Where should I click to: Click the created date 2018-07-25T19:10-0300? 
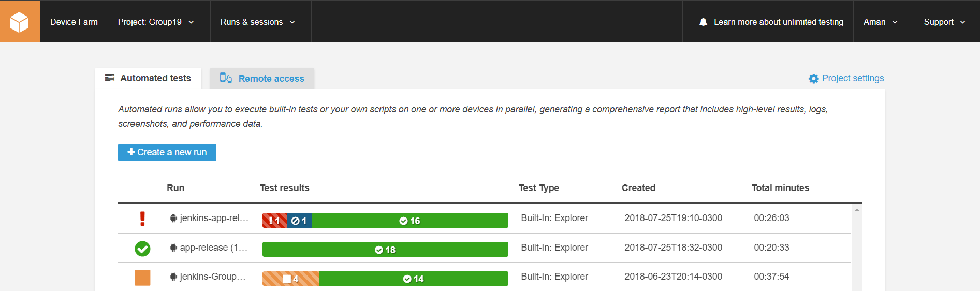click(673, 218)
